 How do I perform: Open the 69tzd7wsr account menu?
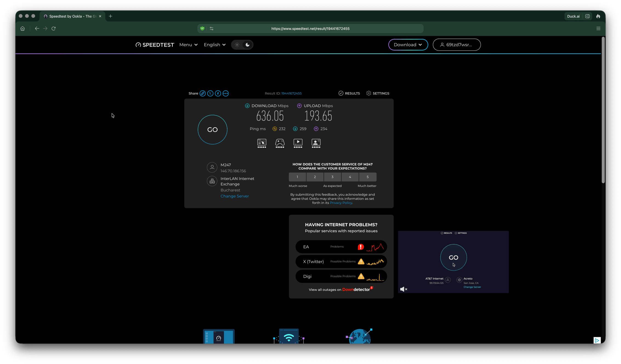pyautogui.click(x=456, y=45)
